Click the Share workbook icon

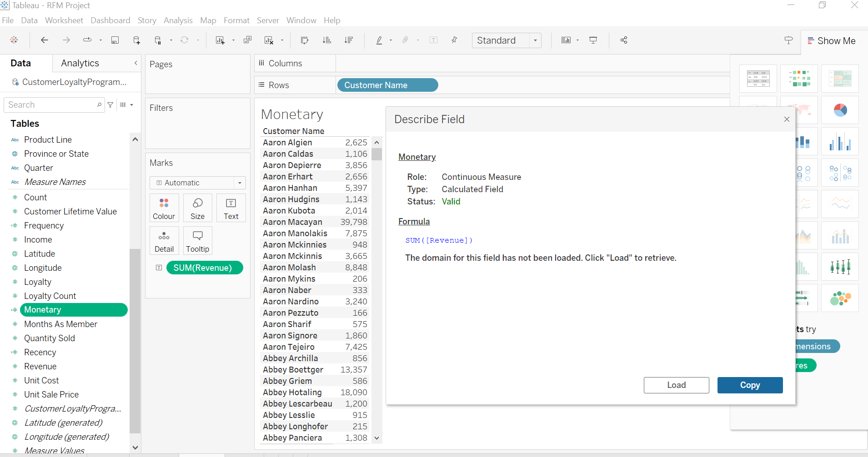pyautogui.click(x=624, y=40)
